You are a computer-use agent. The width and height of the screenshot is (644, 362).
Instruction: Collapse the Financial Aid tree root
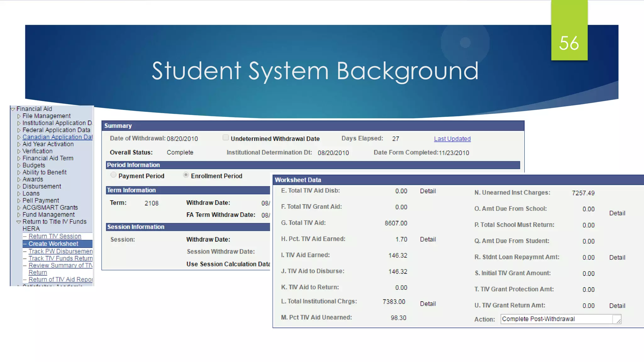13,109
